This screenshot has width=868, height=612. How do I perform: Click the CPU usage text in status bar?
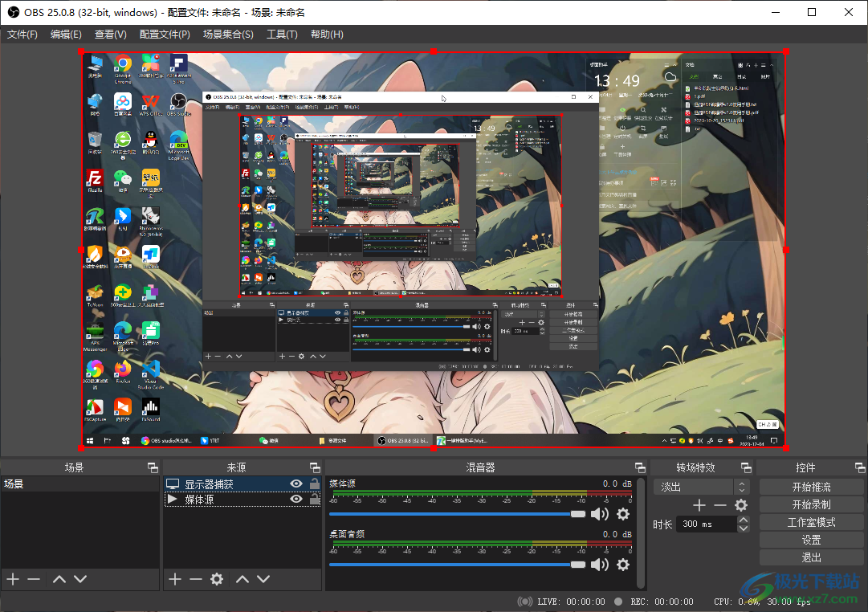pyautogui.click(x=737, y=602)
